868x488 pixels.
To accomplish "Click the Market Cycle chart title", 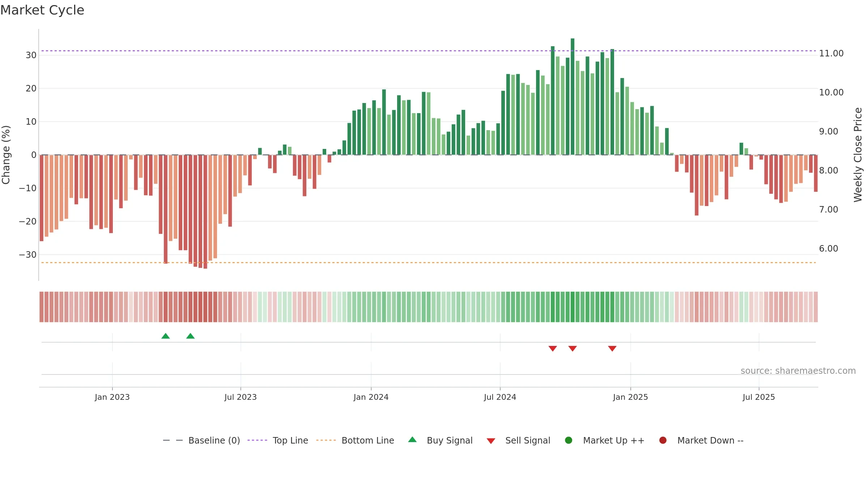I will pos(42,10).
